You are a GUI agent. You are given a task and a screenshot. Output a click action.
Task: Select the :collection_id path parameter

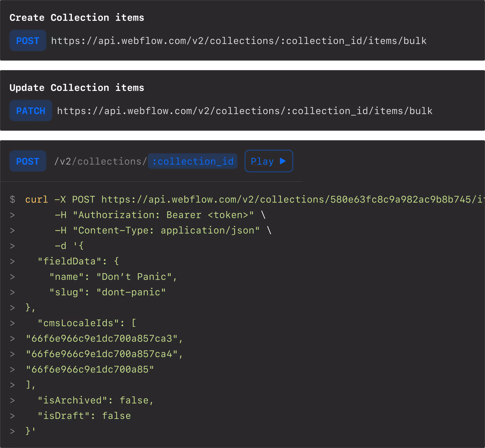click(x=193, y=161)
